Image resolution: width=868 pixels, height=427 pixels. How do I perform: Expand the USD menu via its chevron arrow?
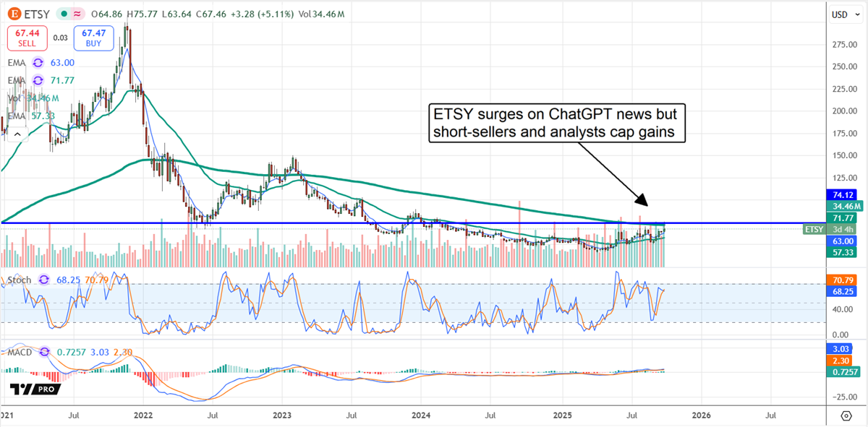click(x=857, y=14)
